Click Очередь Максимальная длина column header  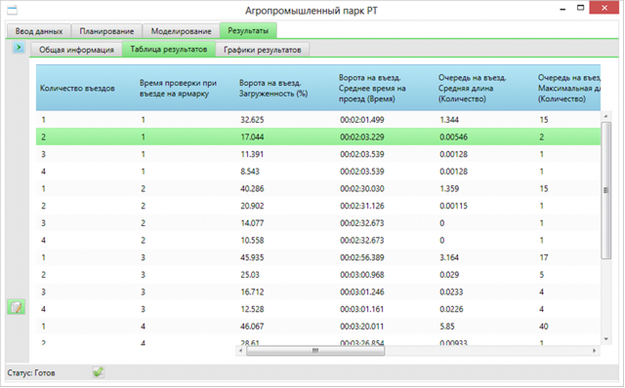[569, 88]
